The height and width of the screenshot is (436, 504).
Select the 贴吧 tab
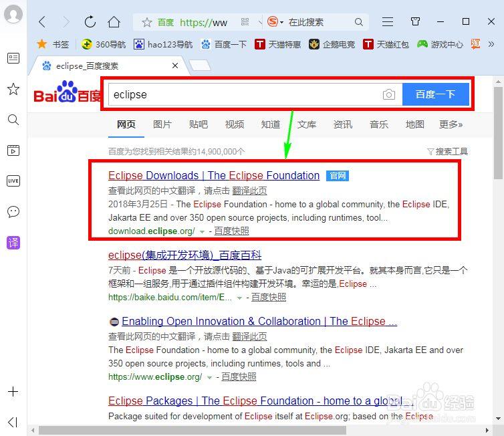click(x=199, y=124)
